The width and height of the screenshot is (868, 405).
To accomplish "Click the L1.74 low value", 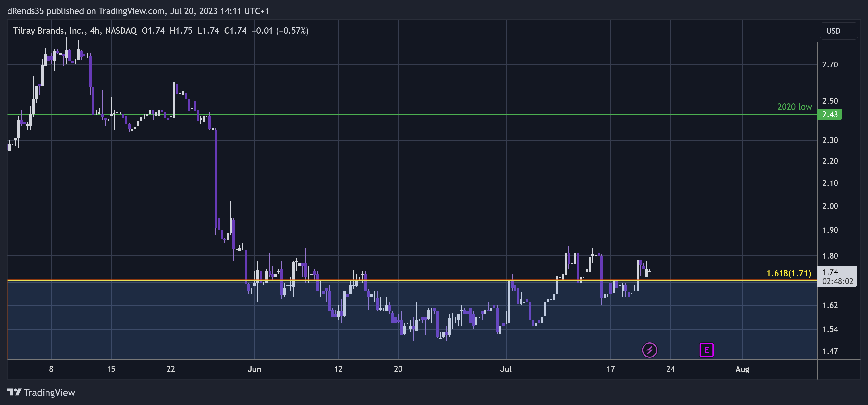I will (x=208, y=31).
